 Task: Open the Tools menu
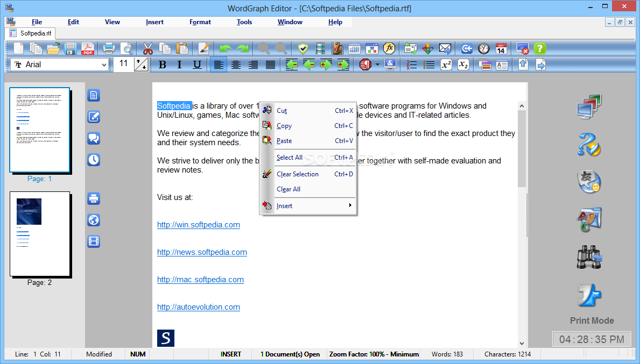pyautogui.click(x=244, y=22)
